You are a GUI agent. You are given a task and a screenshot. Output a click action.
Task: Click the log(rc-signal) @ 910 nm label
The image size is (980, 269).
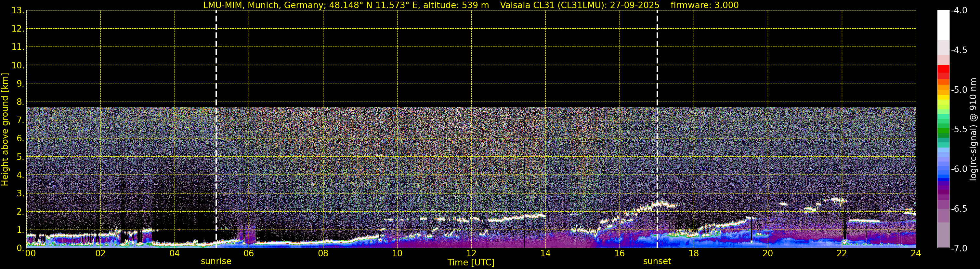[x=973, y=129]
